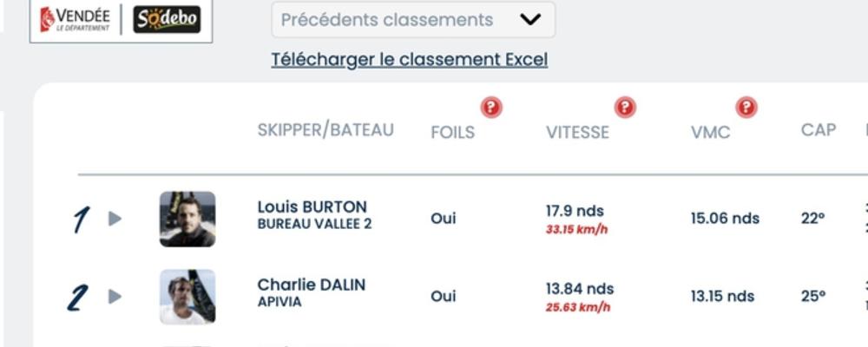868x347 pixels.
Task: Sort by the SKIPPER/BATEAU column header
Action: [325, 130]
